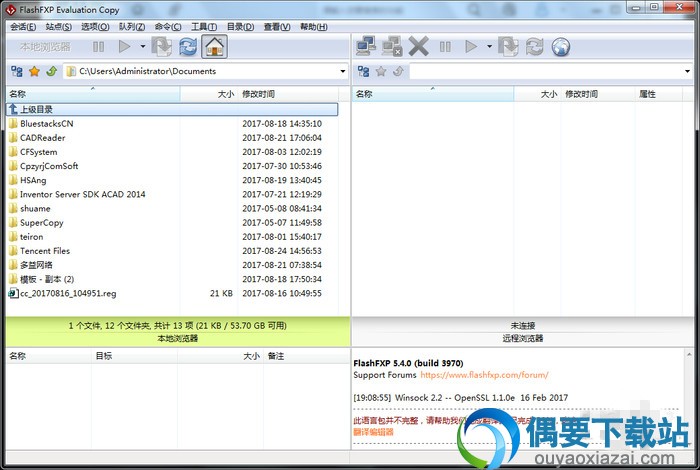
Task: Sort local files by 修改时间 column
Action: (288, 94)
